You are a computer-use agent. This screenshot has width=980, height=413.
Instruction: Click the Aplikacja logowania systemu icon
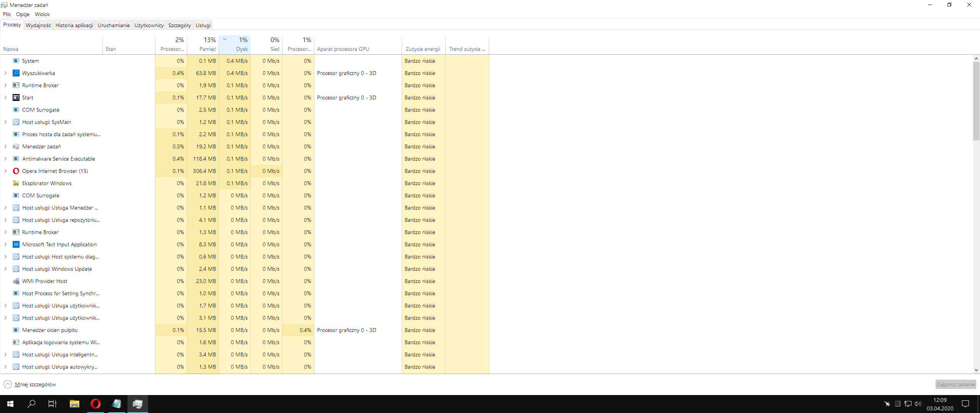(x=16, y=342)
